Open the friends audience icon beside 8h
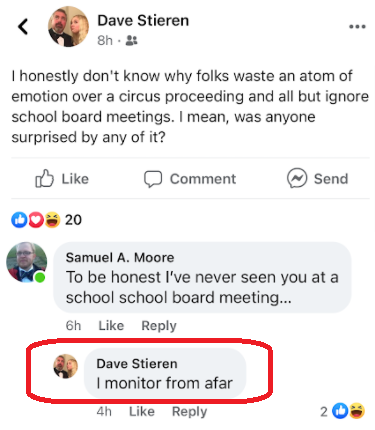375x430 pixels. click(131, 41)
